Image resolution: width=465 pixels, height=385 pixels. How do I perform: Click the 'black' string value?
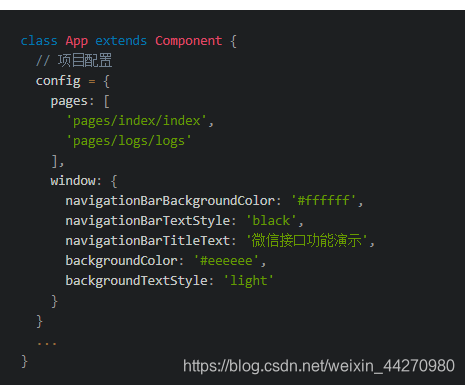[271, 220]
